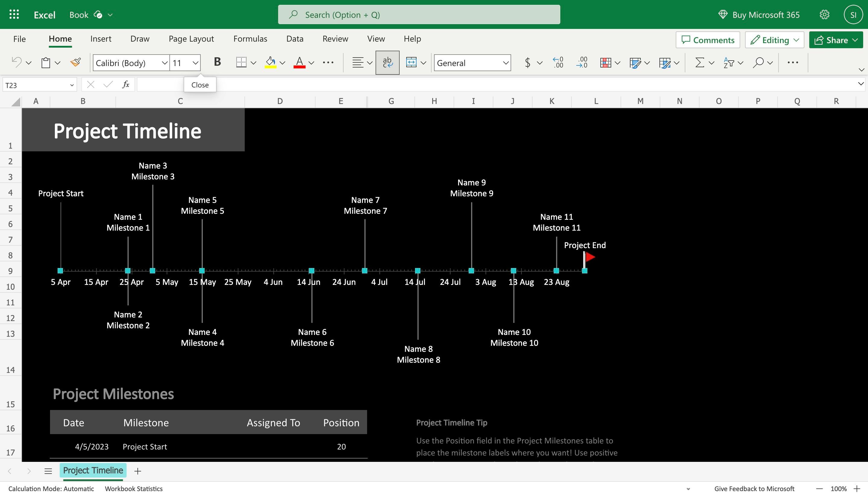The width and height of the screenshot is (868, 495).
Task: Open the font size dropdown
Action: click(x=195, y=63)
